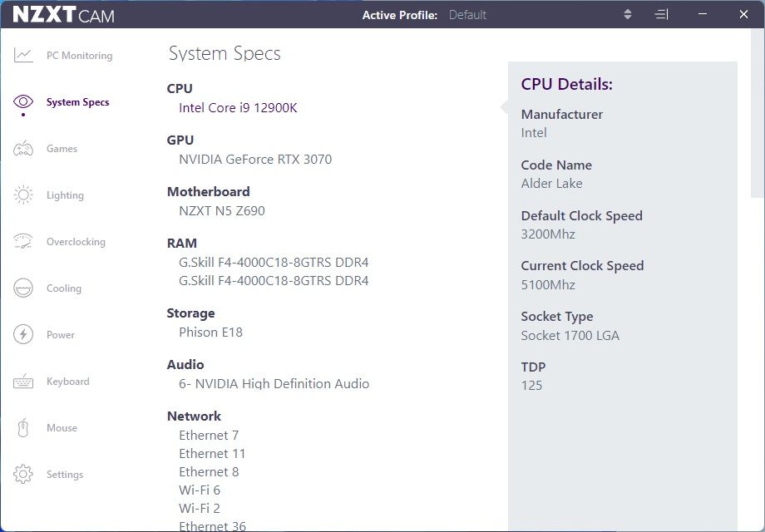Click the TDP value 125
Screen dimensions: 765x532
531,386
